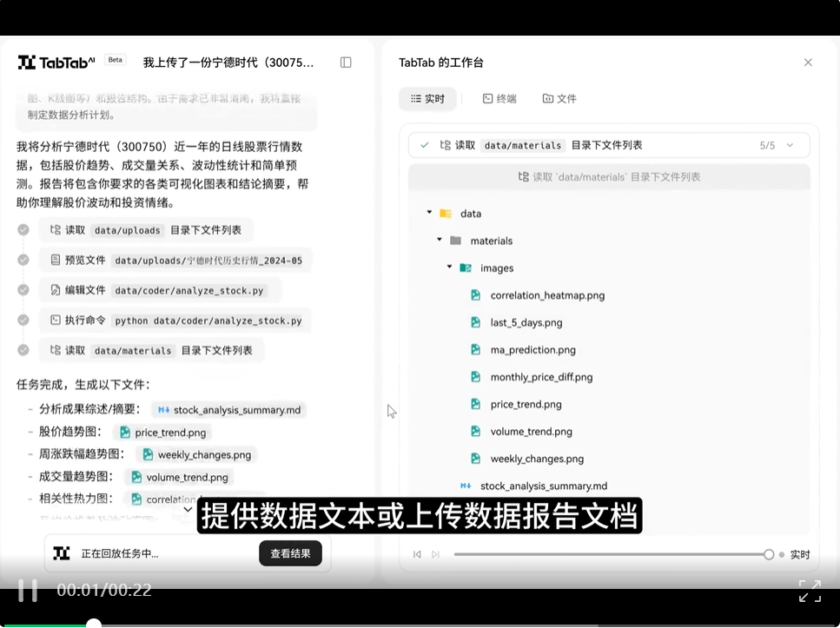This screenshot has height=628, width=840.
Task: Collapse the images folder triangle
Action: (449, 267)
